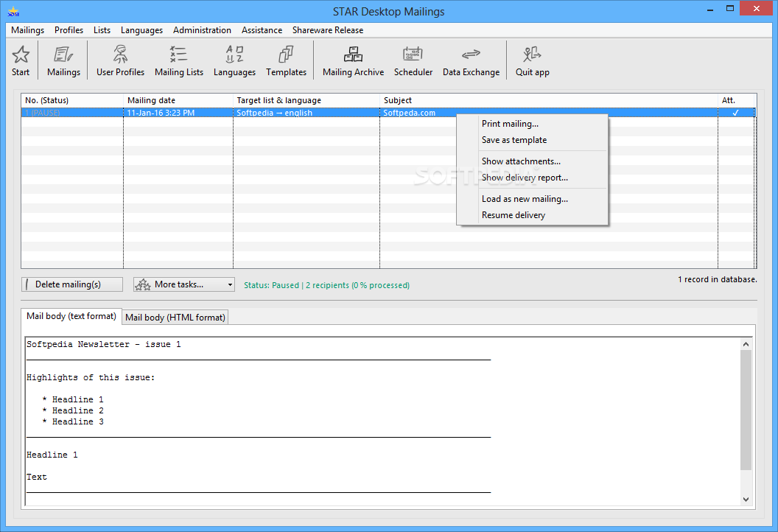This screenshot has height=532, width=778.
Task: Click inside the mail body text area
Action: (x=382, y=421)
